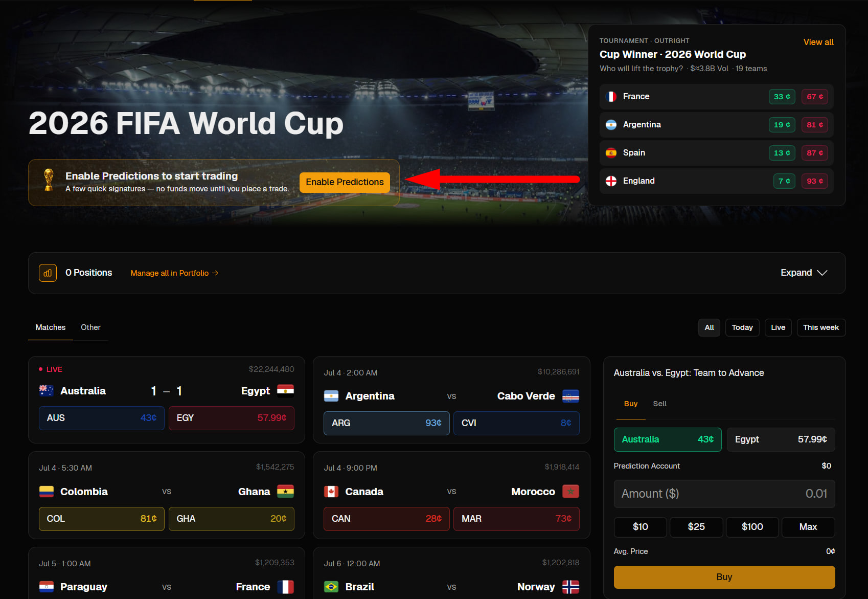Viewport: 868px width, 599px height.
Task: Select Egypt outcome at 57.99¢ in trade panel
Action: click(781, 439)
